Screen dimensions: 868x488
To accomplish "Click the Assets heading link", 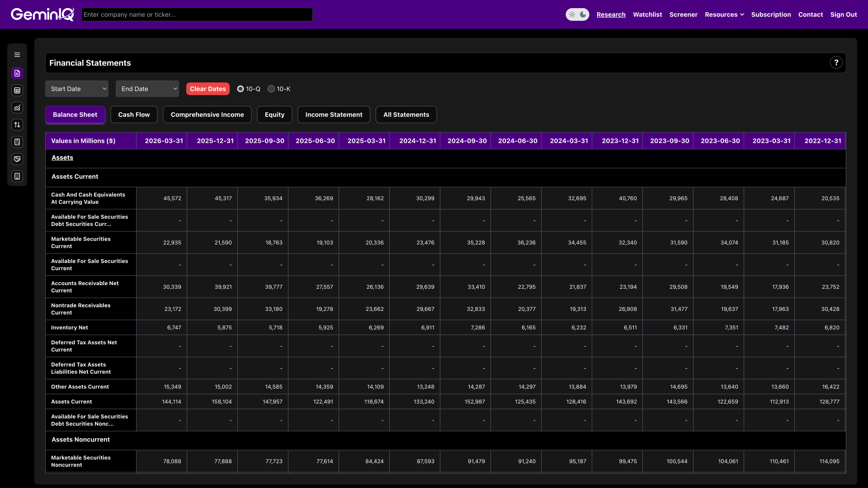I will 62,158.
